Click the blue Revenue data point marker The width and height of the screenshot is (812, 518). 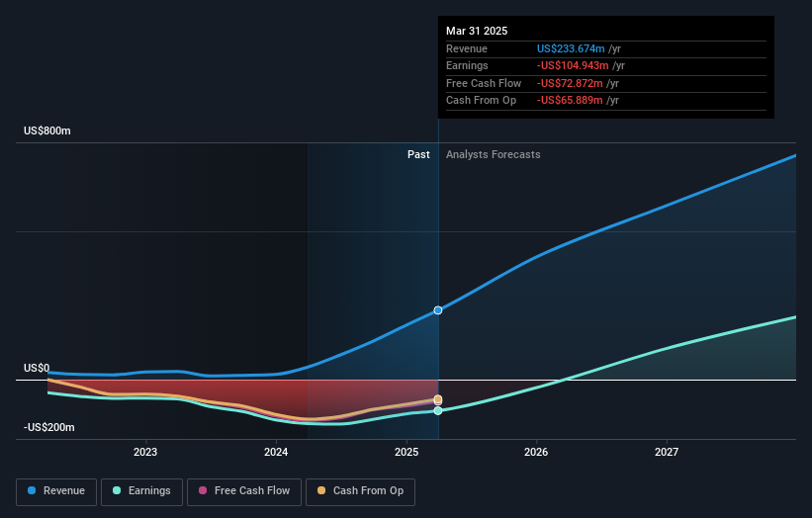coord(438,310)
